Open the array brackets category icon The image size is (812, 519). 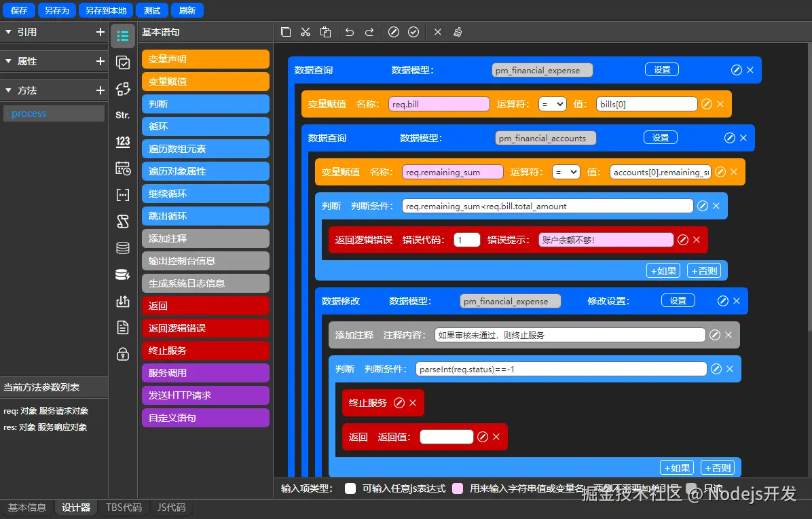[123, 195]
